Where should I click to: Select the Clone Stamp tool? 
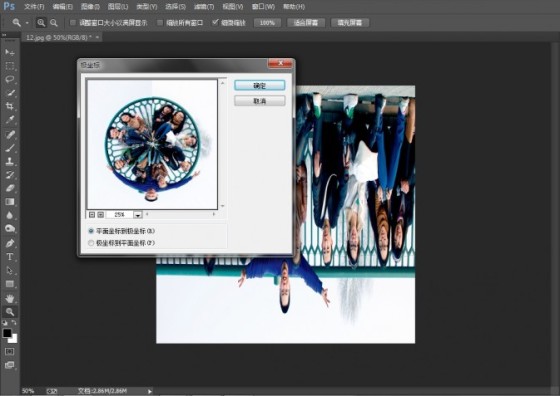tap(10, 161)
